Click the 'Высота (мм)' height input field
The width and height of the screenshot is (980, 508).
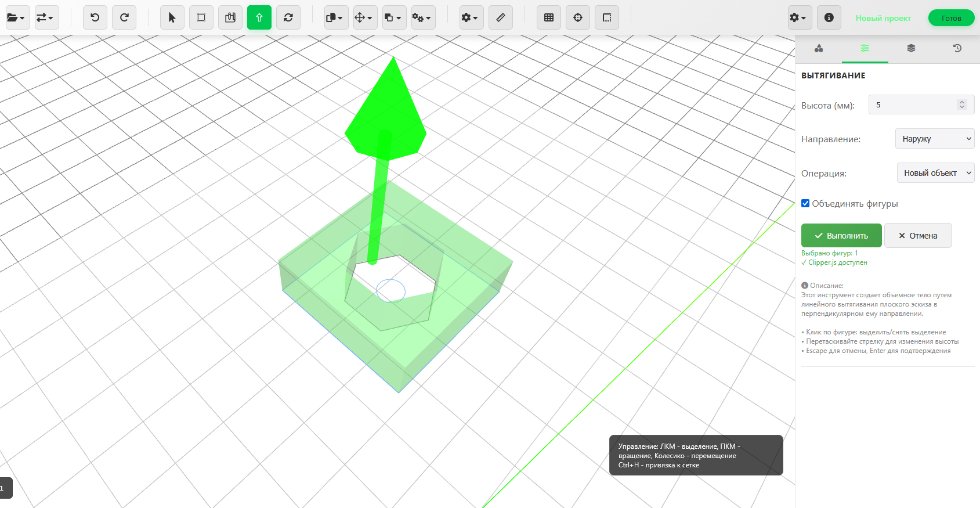[x=921, y=105]
